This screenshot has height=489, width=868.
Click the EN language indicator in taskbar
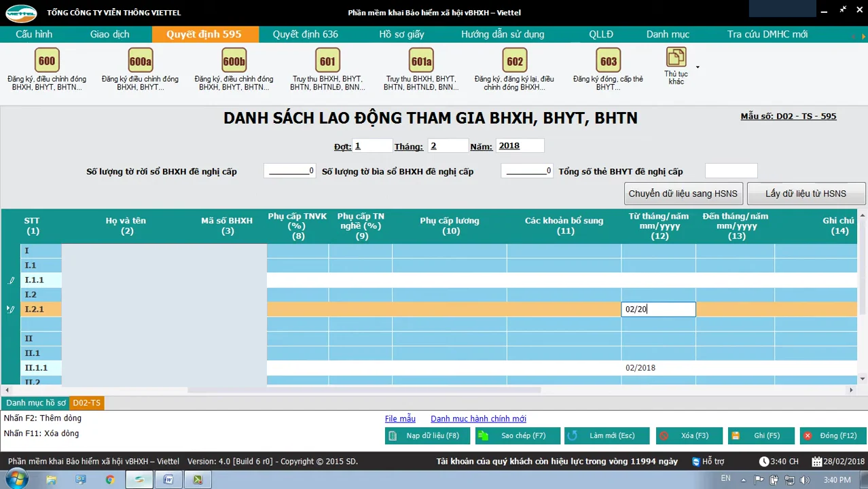[725, 478]
